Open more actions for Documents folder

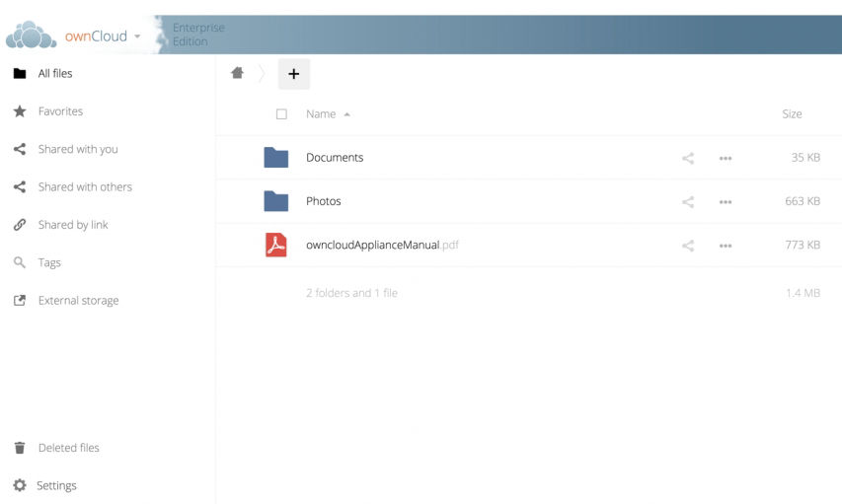(726, 159)
